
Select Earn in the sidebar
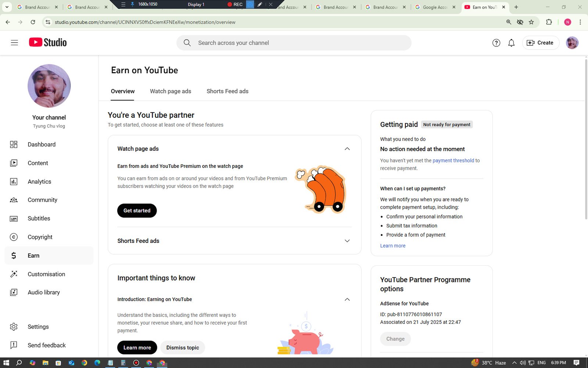point(49,255)
